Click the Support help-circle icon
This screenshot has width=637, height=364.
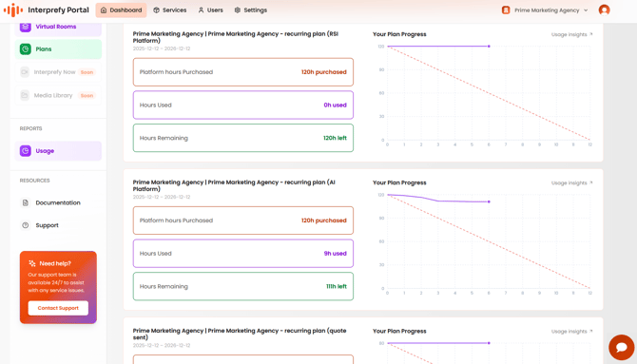click(x=25, y=225)
